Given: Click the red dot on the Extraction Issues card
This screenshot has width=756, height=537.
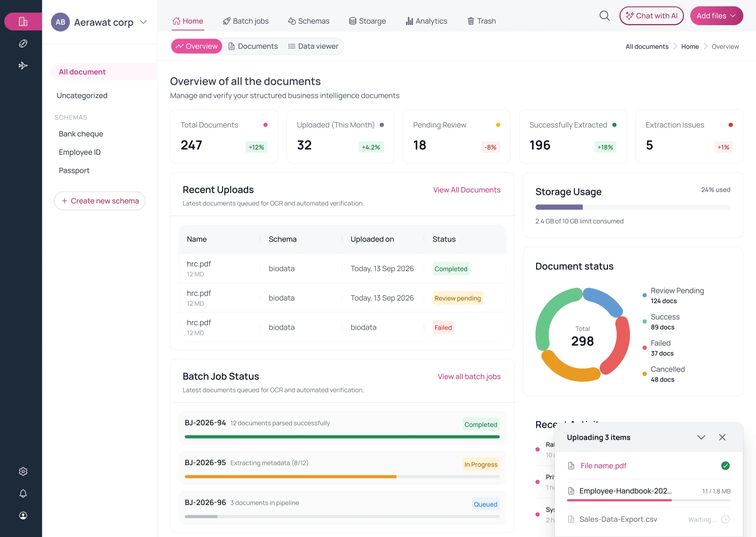Looking at the screenshot, I should tap(730, 125).
